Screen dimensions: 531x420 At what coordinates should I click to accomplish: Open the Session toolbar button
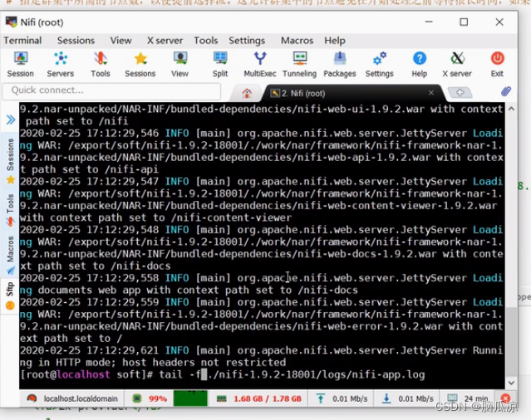point(20,64)
